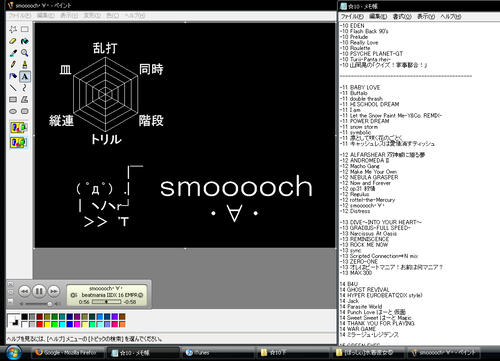Click the iTunes song progress bar
This screenshot has height=361, width=500.
[x=106, y=302]
